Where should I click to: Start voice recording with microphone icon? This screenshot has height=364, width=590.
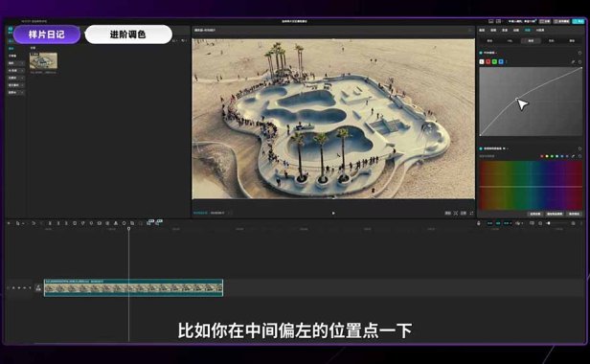point(479,223)
